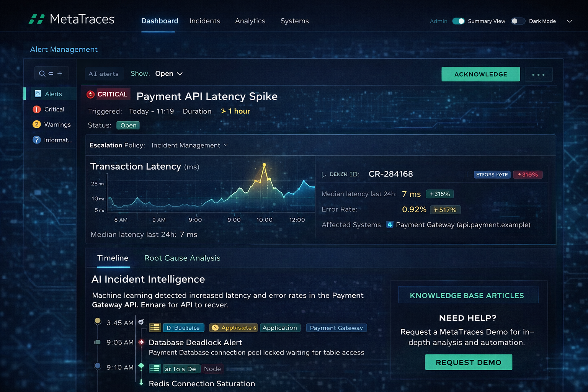The width and height of the screenshot is (588, 392).
Task: Switch to the Timeline tab
Action: tap(113, 258)
